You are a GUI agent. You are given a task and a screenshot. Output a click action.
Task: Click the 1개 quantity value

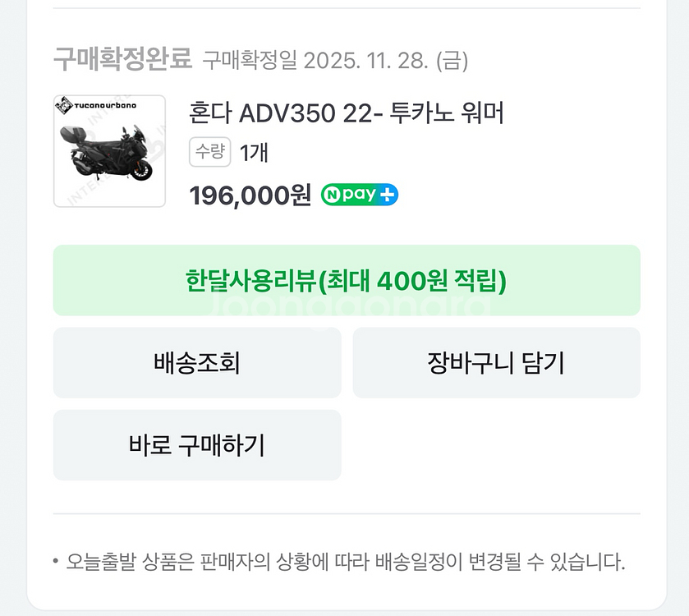[254, 152]
